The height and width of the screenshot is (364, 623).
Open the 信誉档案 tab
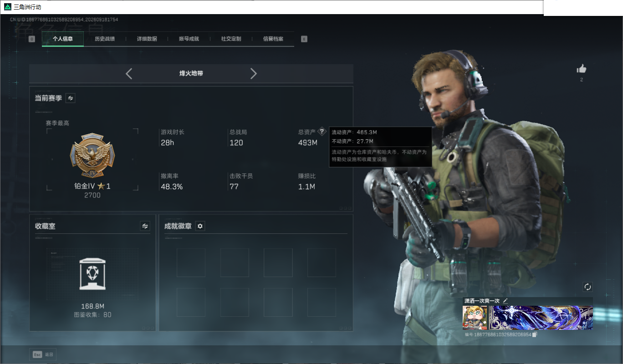[x=273, y=39]
